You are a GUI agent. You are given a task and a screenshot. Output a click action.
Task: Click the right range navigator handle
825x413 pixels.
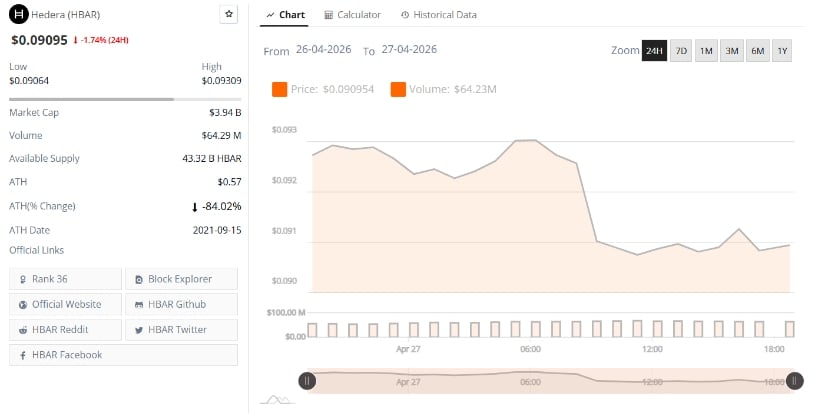pos(794,380)
